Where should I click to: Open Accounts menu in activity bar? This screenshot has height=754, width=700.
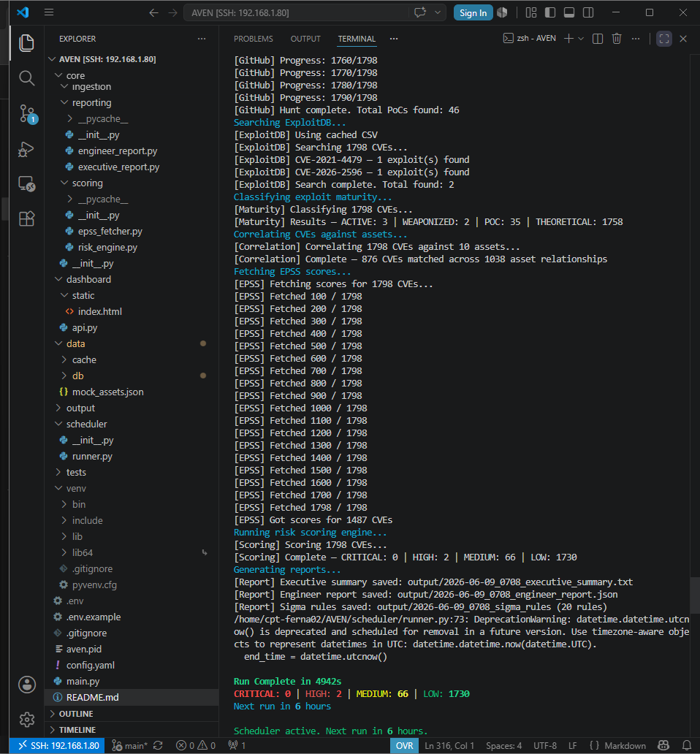tap(27, 685)
